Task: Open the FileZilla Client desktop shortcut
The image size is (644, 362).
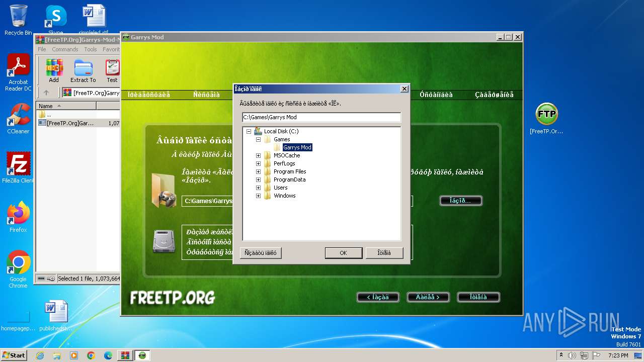Action: pos(18,167)
